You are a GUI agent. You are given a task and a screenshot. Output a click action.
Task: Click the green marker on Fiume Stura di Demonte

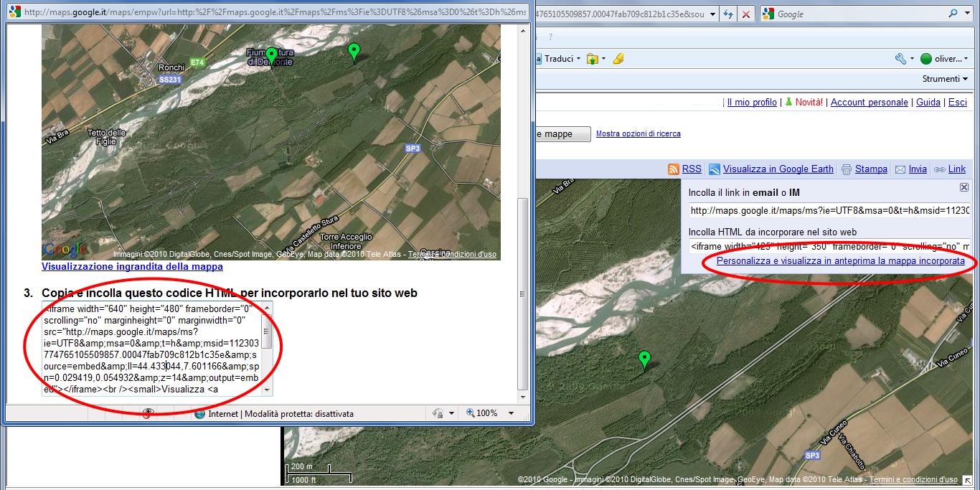click(271, 57)
